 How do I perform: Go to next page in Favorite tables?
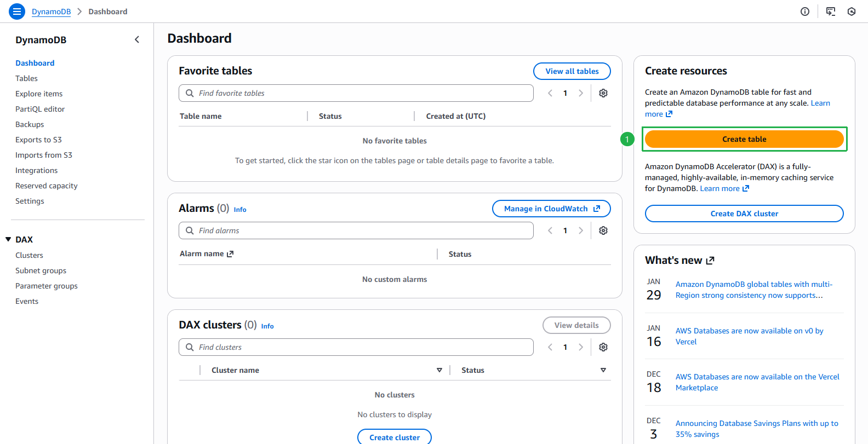[x=581, y=93]
